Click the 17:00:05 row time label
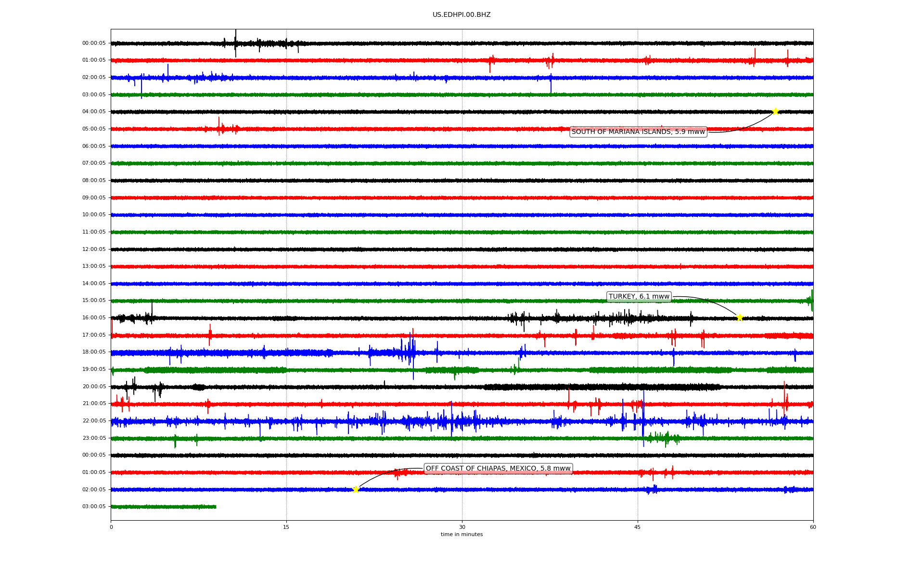The height and width of the screenshot is (578, 924). coord(94,335)
